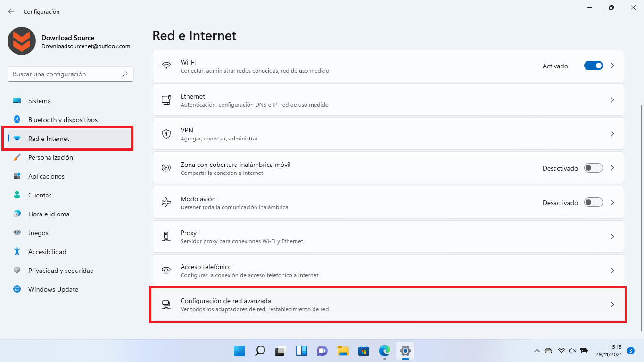This screenshot has width=644, height=362.
Task: Open Proxy settings via chevron
Action: pos(612,237)
